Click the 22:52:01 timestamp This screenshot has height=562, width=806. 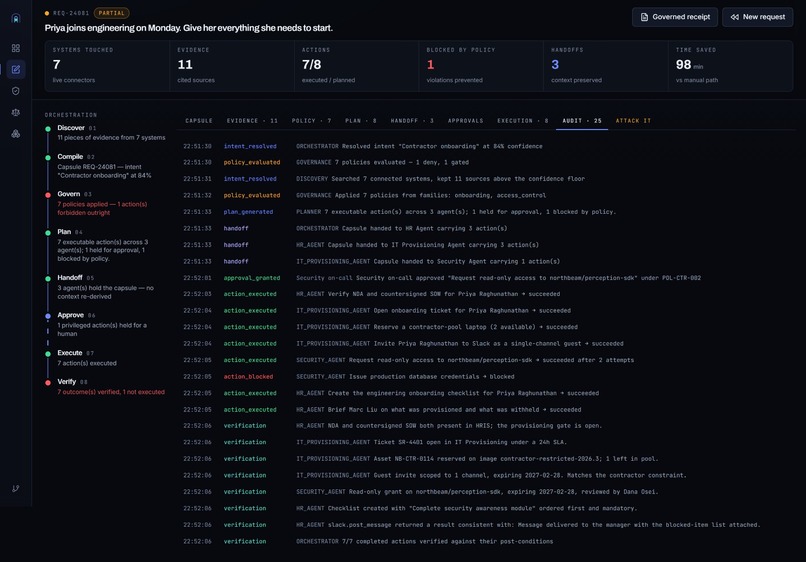[x=197, y=278]
